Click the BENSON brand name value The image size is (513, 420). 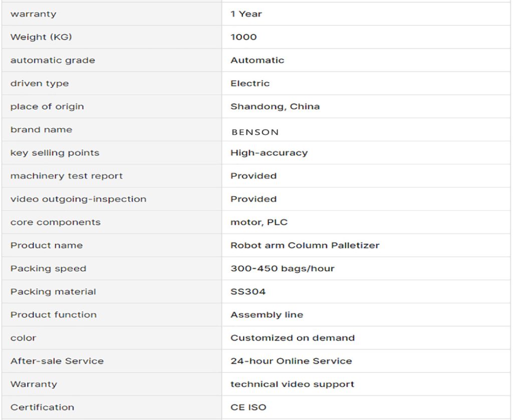pos(254,132)
